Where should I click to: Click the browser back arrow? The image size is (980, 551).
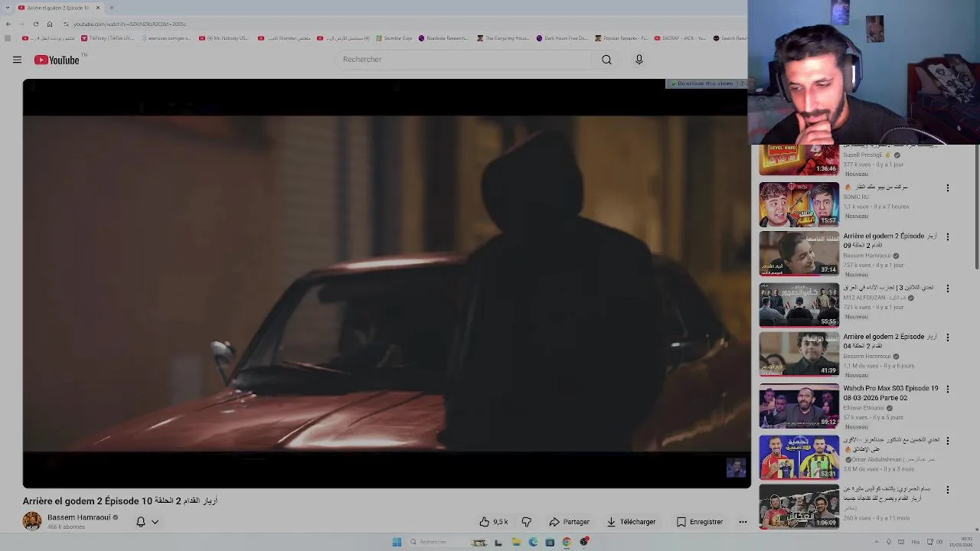click(x=8, y=24)
